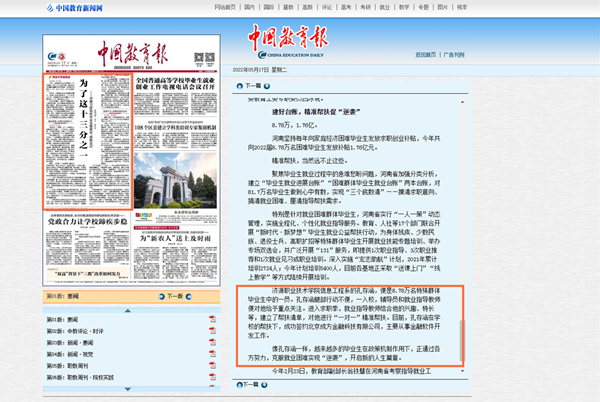Screen dimensions: 600x402
Task: Open PDF icon for 第03版 新闻·要闻
Action: click(x=212, y=342)
